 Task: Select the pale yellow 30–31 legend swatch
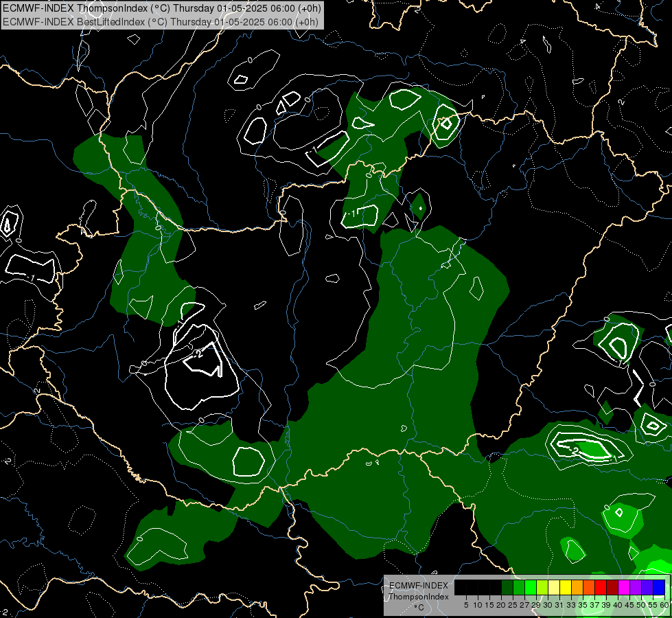(554, 587)
